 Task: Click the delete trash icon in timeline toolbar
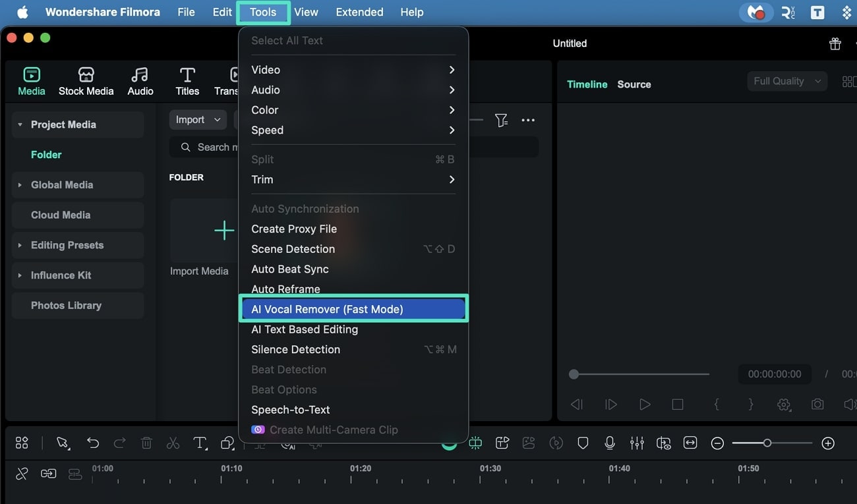(146, 443)
